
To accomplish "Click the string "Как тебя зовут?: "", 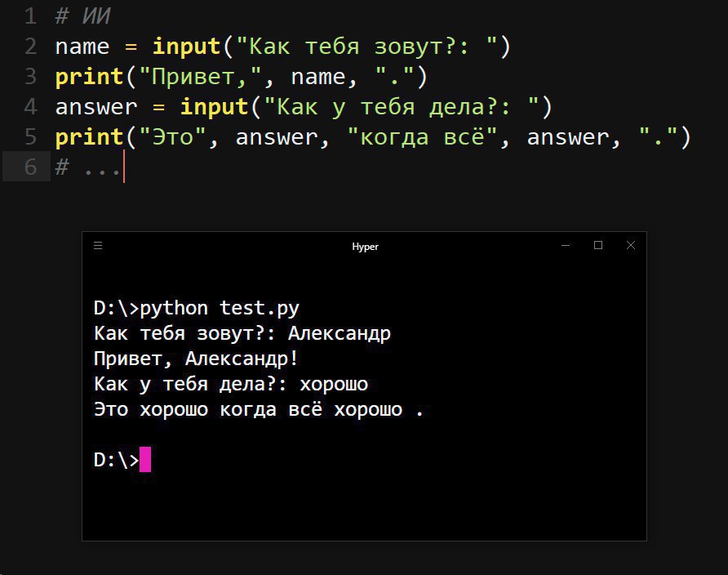I will 366,47.
